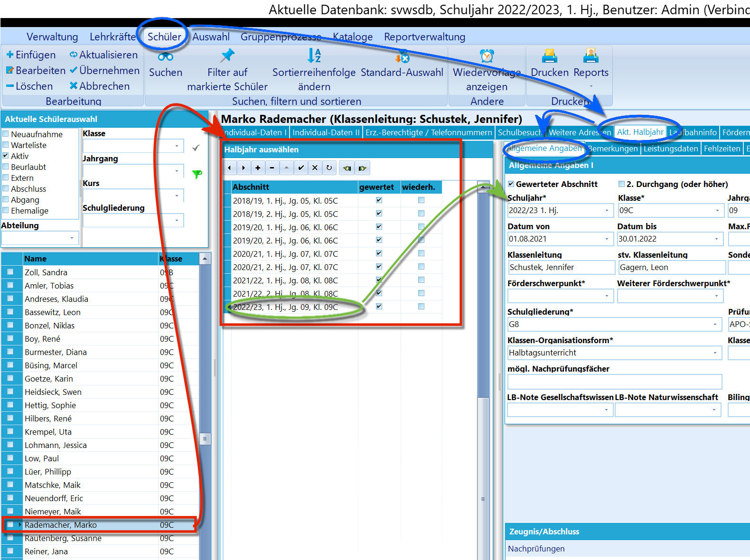
Task: Apply the green filter funnel icon
Action: (x=197, y=174)
